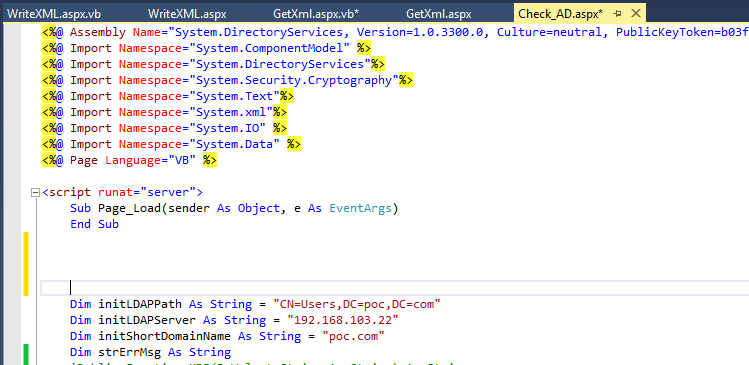Open the WriteXML.aspx tab
The width and height of the screenshot is (749, 365).
[187, 14]
